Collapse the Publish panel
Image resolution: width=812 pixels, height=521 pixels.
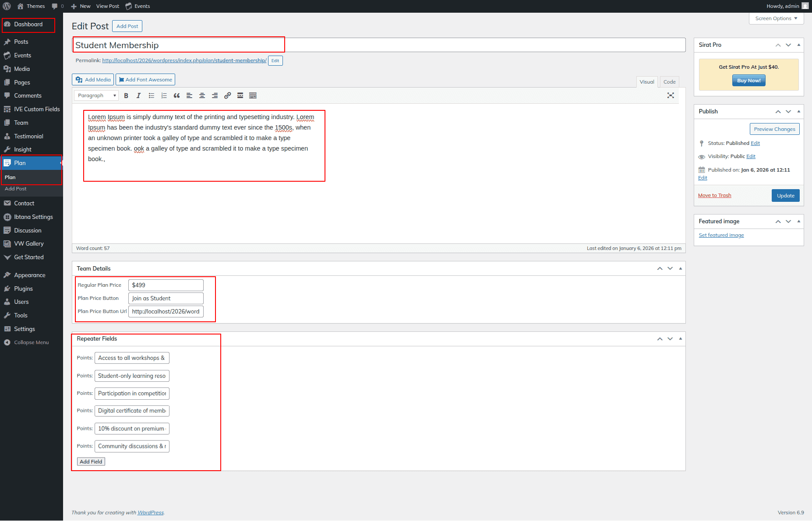[x=798, y=112]
